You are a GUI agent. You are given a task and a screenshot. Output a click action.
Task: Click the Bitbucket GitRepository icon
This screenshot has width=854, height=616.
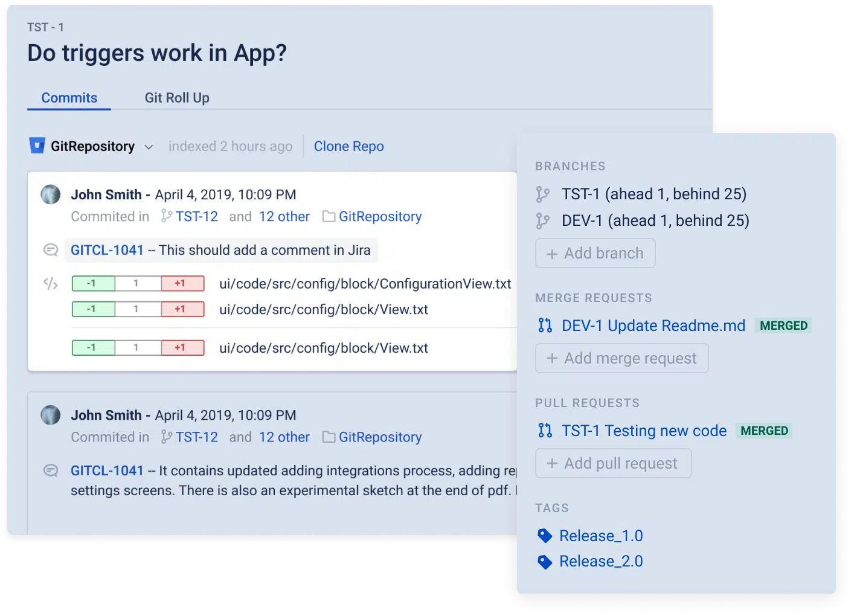coord(37,146)
